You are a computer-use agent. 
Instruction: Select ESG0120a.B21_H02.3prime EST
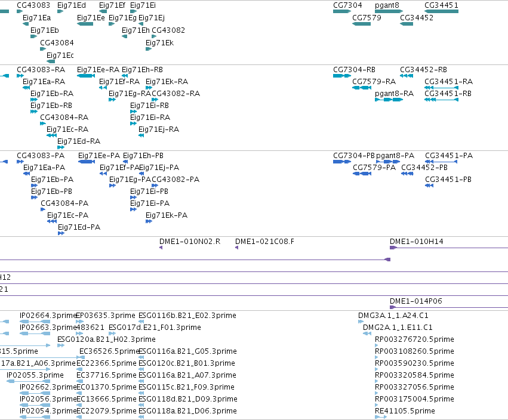[61, 345]
